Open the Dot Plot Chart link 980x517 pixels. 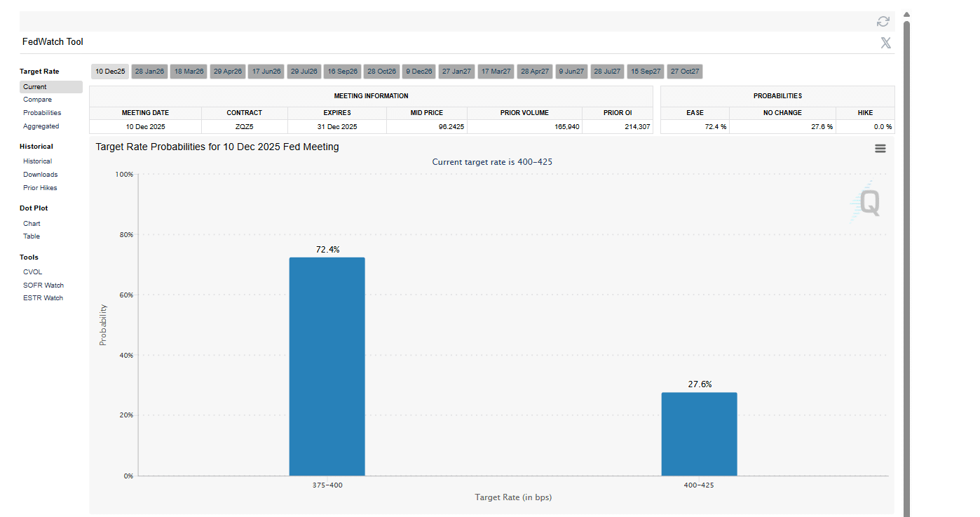pyautogui.click(x=32, y=224)
